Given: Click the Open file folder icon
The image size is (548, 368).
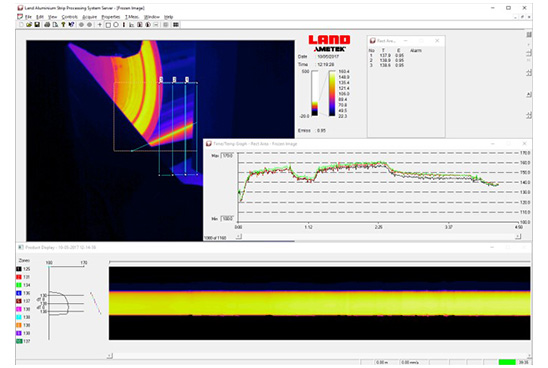Looking at the screenshot, I should click(x=29, y=24).
